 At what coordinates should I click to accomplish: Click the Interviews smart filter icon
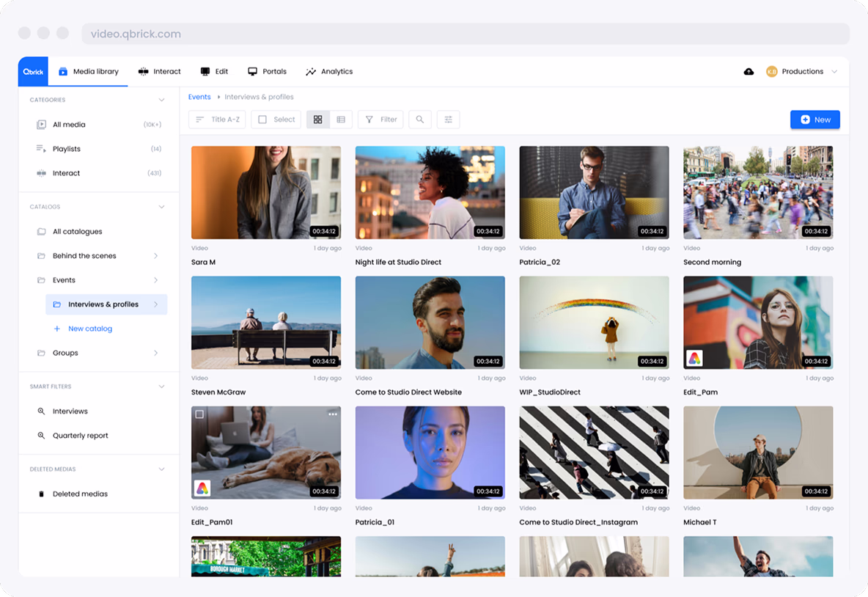tap(40, 411)
